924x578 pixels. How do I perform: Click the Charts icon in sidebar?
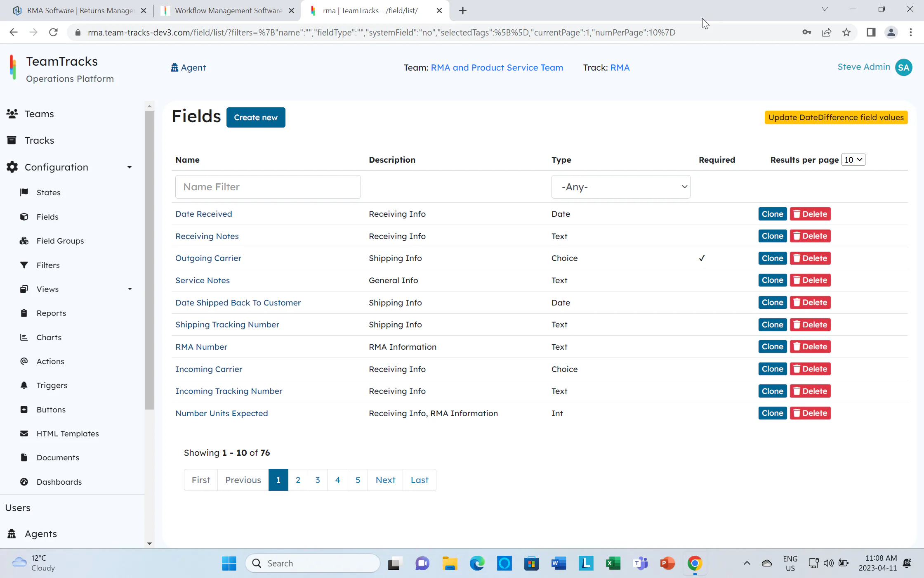click(x=24, y=337)
